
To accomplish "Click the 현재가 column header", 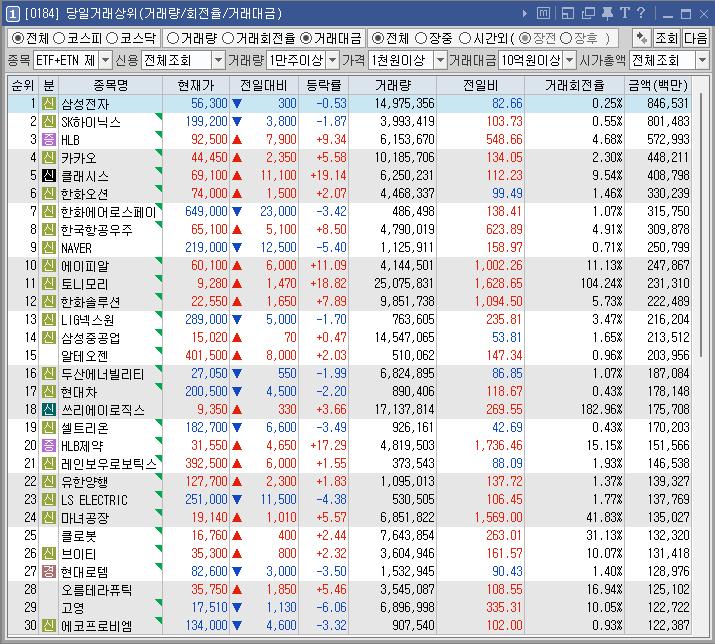I will 196,85.
